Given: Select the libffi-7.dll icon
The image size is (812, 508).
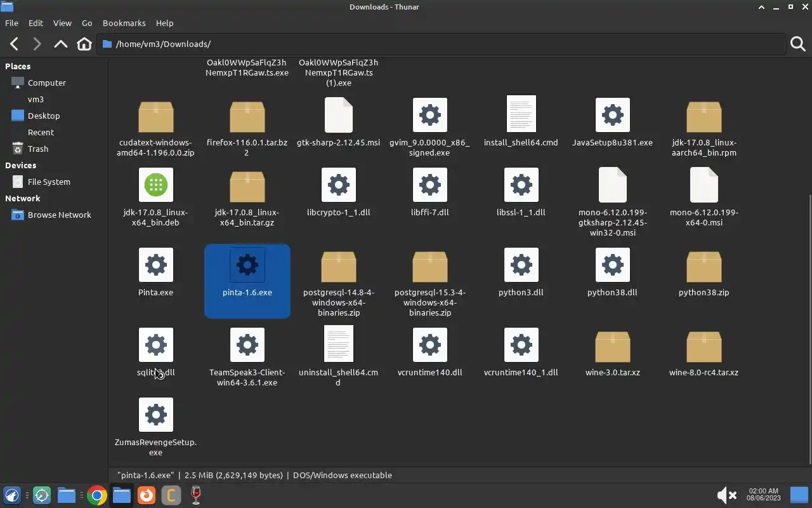Looking at the screenshot, I should tap(430, 185).
